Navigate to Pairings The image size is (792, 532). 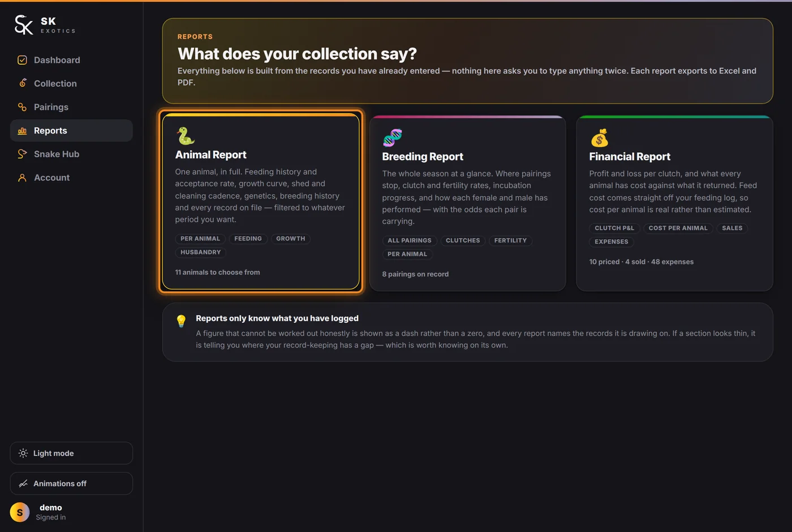click(71, 107)
